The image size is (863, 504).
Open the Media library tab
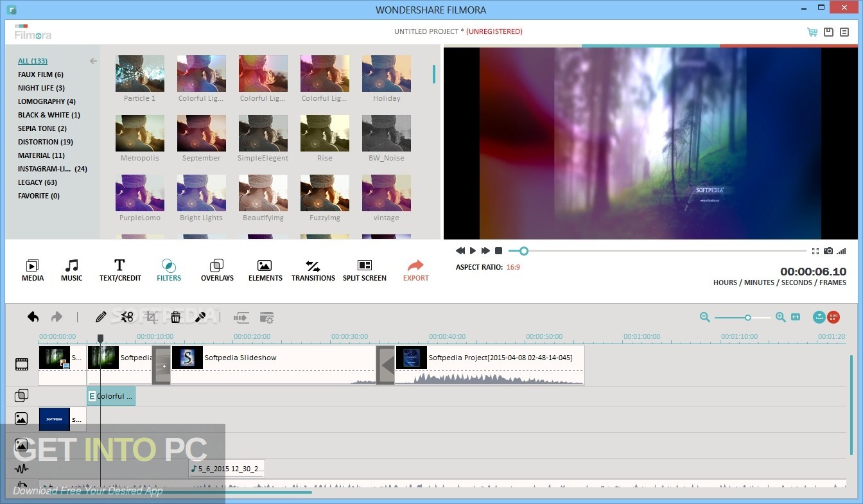click(33, 270)
